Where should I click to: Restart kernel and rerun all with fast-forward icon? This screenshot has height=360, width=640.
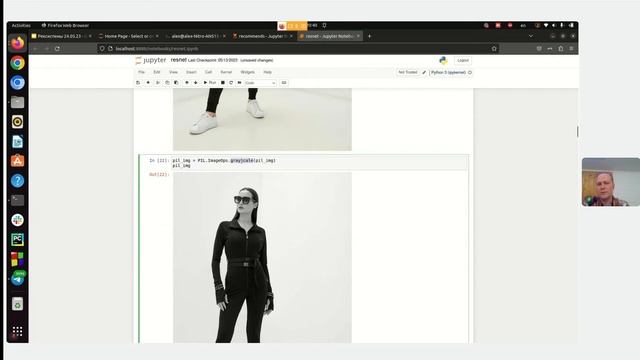coord(240,83)
